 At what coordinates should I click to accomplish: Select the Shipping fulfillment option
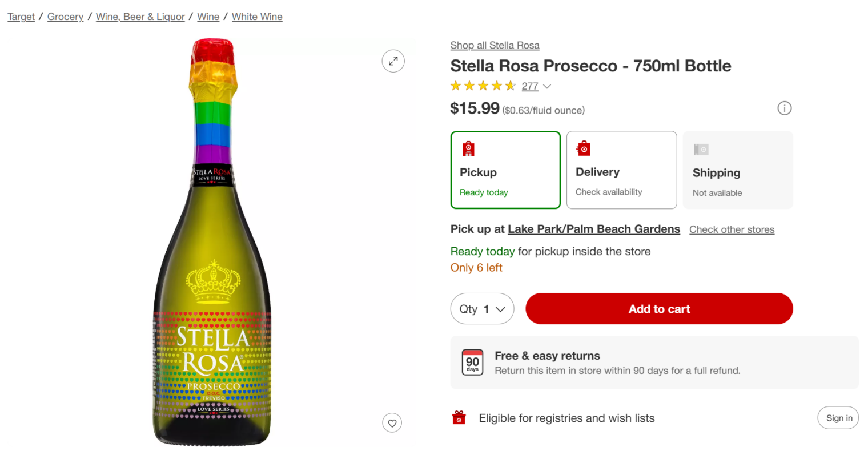click(x=738, y=170)
